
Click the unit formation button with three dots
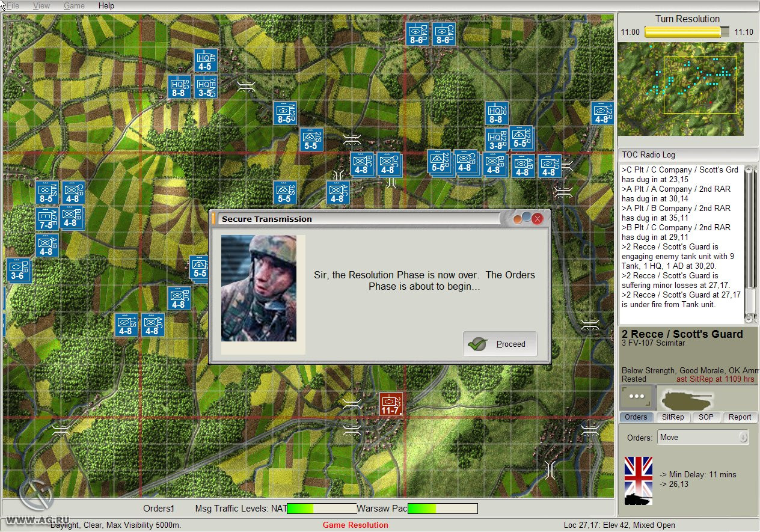tap(636, 397)
